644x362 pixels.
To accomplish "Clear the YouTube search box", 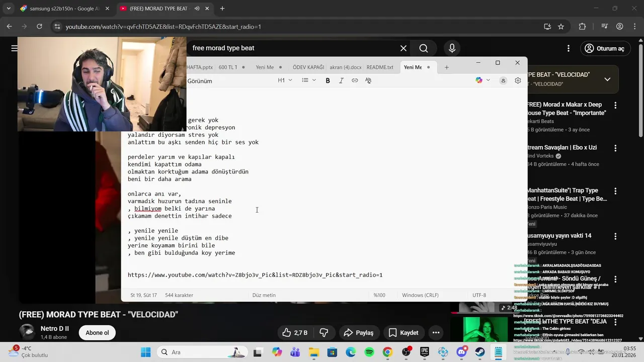I will coord(403,48).
